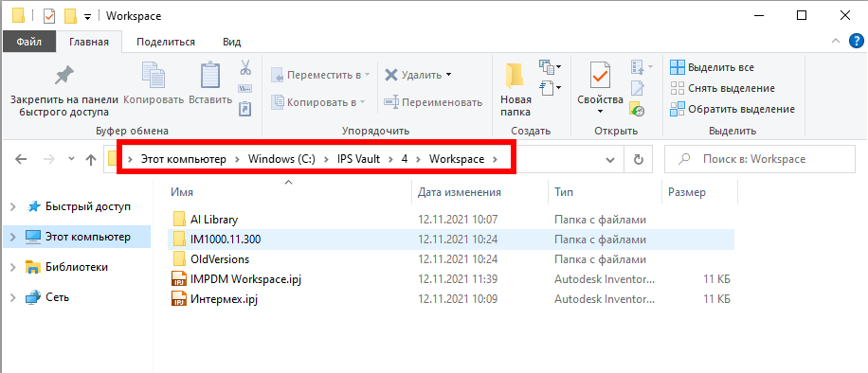The image size is (868, 373).
Task: Click the Easy access icon in Создать group
Action: (547, 87)
